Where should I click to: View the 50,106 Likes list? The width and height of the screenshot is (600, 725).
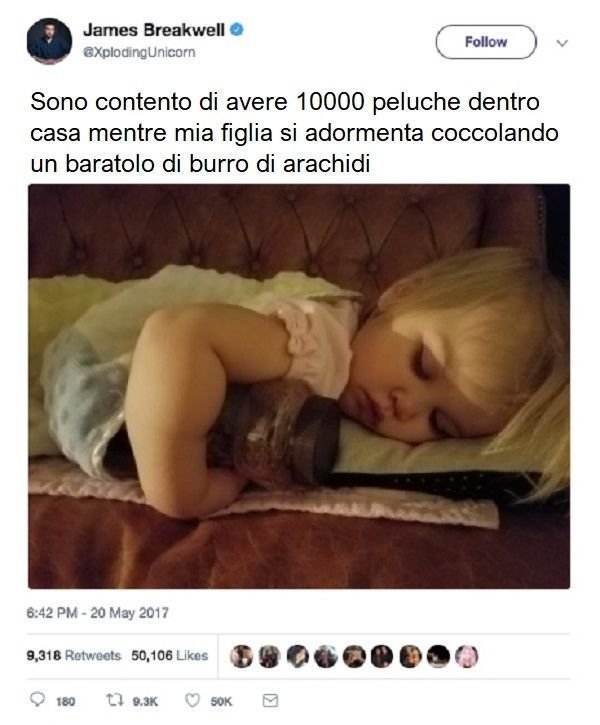pos(169,655)
